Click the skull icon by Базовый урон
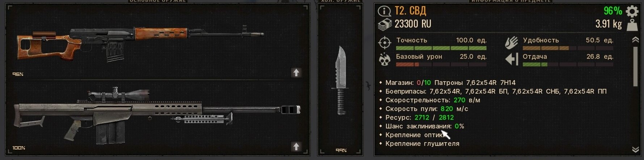The width and height of the screenshot is (644, 160). coord(384,59)
